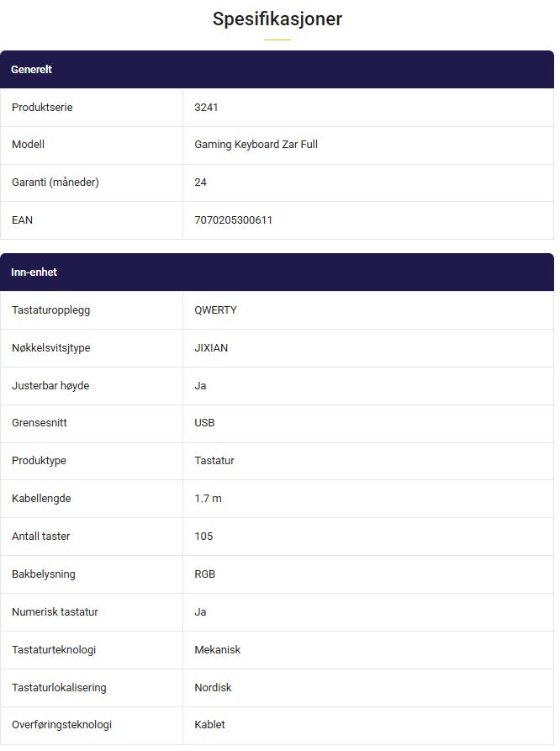Screen dimensions: 560x751
Task: Click the Garanti (måneder) label
Action: click(x=55, y=182)
